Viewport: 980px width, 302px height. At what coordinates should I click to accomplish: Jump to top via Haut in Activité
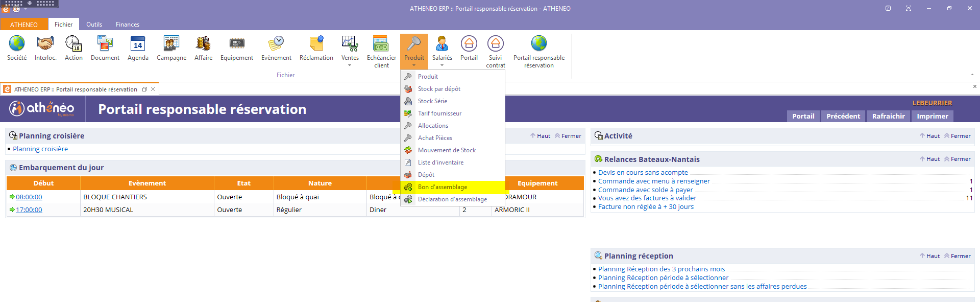(x=929, y=136)
